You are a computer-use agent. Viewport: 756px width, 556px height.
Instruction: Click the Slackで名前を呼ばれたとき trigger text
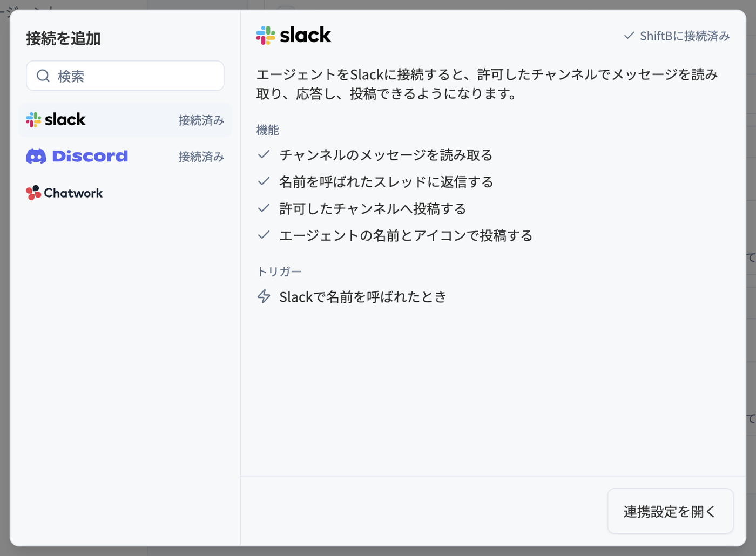coord(363,297)
